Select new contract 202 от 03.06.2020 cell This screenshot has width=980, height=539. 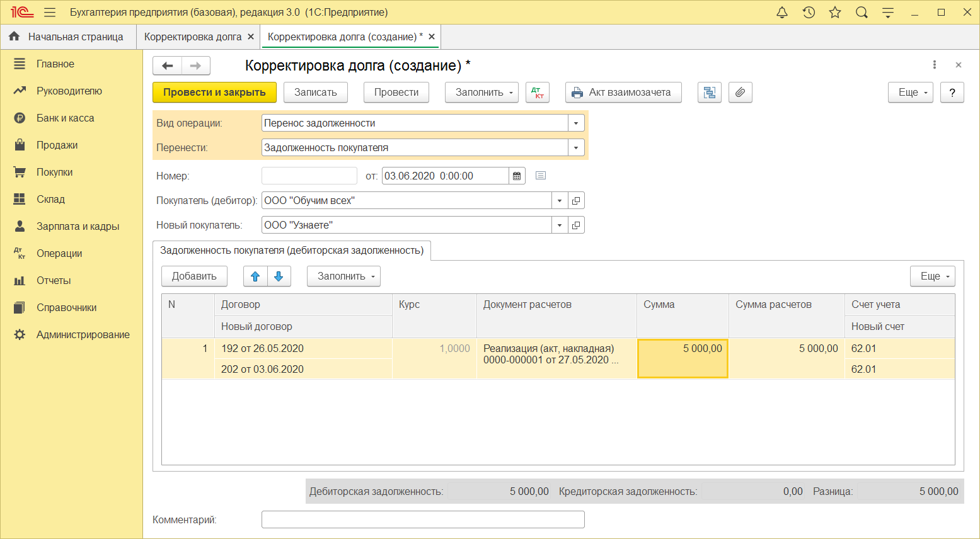pos(303,370)
